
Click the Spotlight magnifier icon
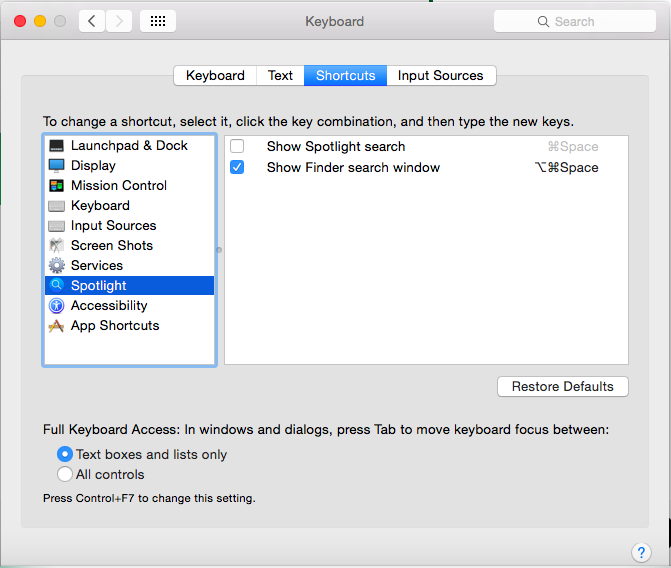click(x=56, y=285)
